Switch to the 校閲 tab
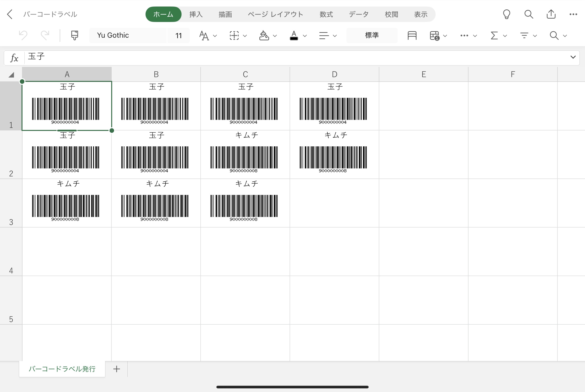The width and height of the screenshot is (585, 392). point(392,14)
